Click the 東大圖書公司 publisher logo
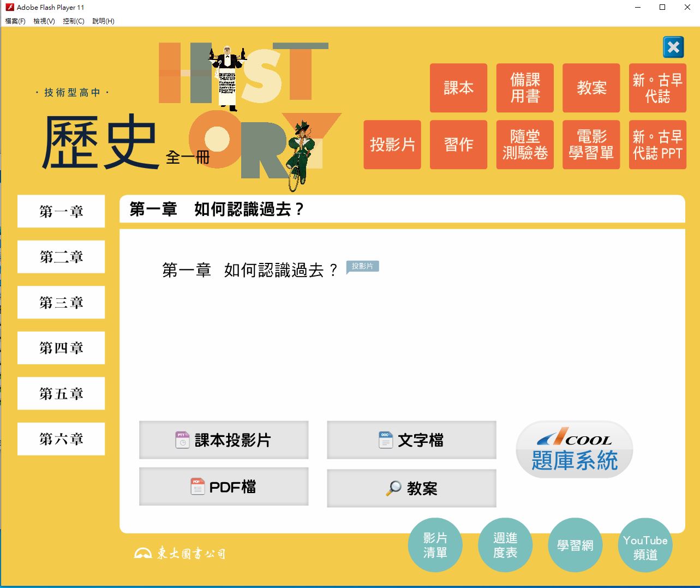Image resolution: width=700 pixels, height=588 pixels. pyautogui.click(x=180, y=553)
